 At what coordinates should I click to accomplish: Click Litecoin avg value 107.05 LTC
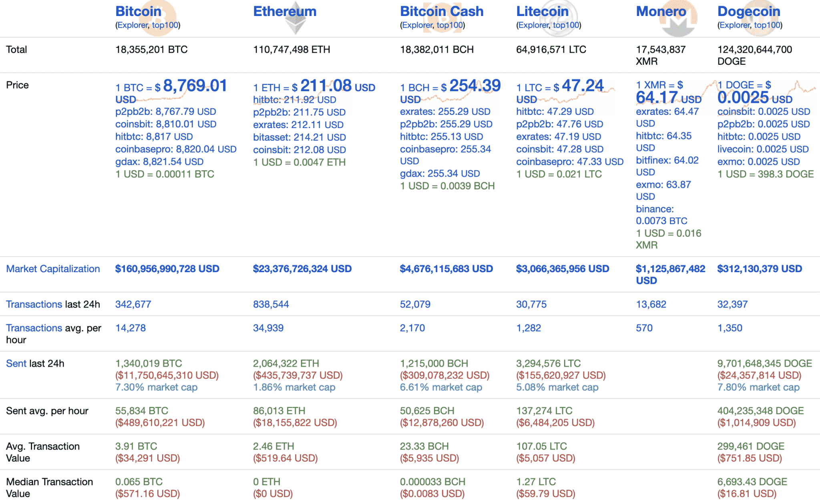[x=541, y=446]
